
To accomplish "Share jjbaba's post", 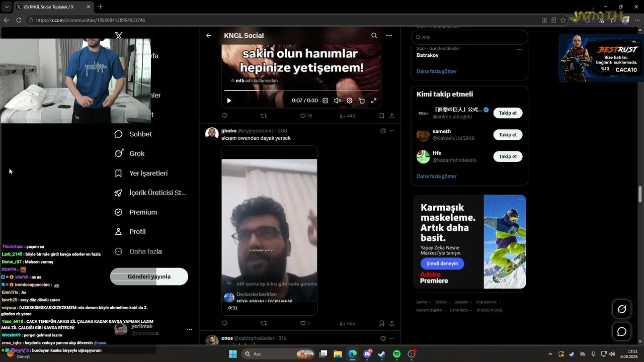I will (x=392, y=323).
